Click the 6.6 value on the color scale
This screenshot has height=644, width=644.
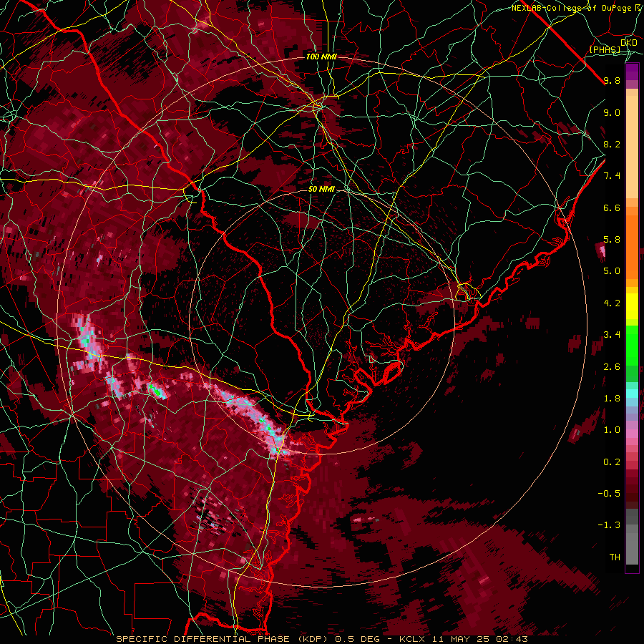tap(612, 208)
